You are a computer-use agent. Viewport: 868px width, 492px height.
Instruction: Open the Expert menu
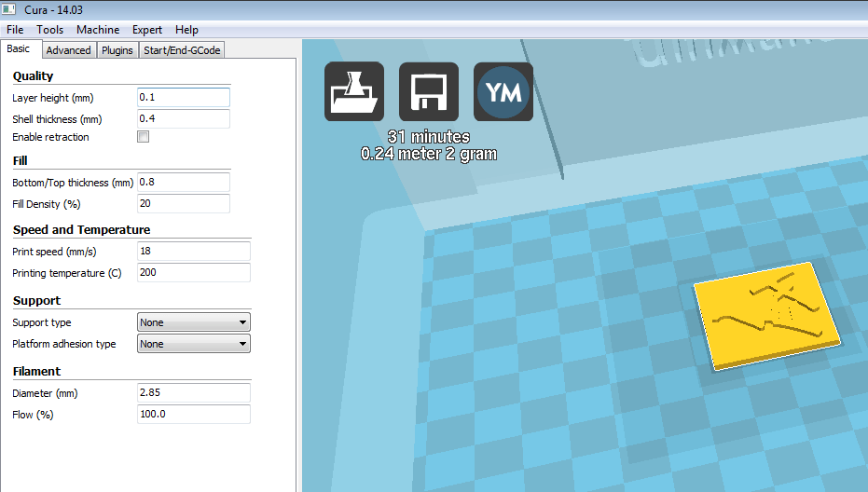pos(146,30)
